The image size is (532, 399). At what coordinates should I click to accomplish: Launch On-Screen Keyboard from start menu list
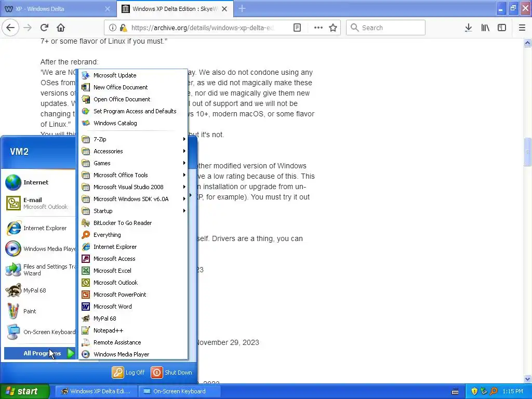39,332
